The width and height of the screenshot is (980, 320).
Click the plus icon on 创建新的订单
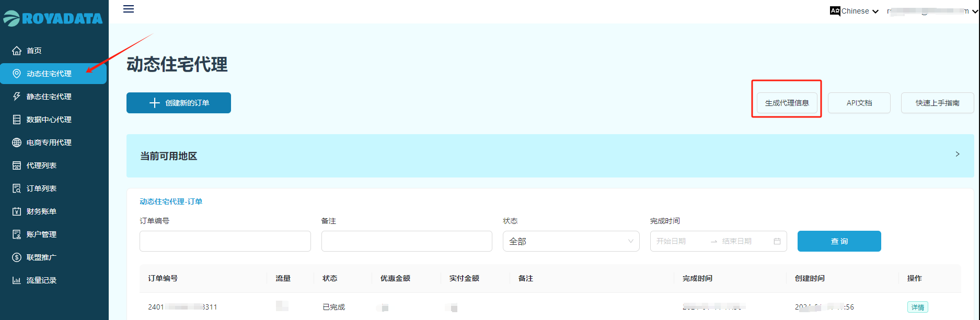coord(155,103)
